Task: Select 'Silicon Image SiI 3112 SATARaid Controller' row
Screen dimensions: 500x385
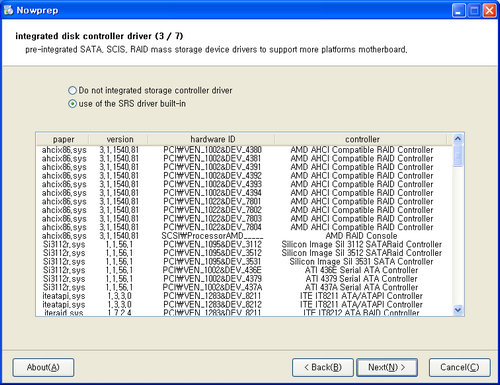Action: (x=244, y=244)
